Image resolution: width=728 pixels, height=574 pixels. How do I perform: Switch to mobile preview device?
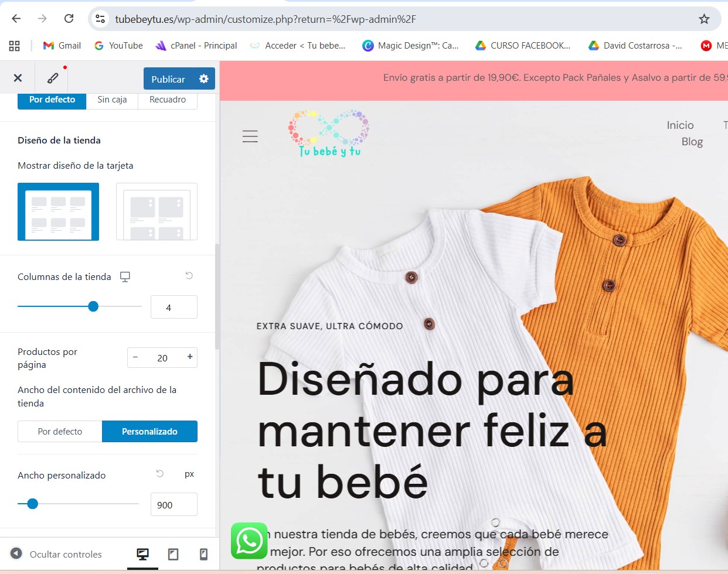(203, 554)
